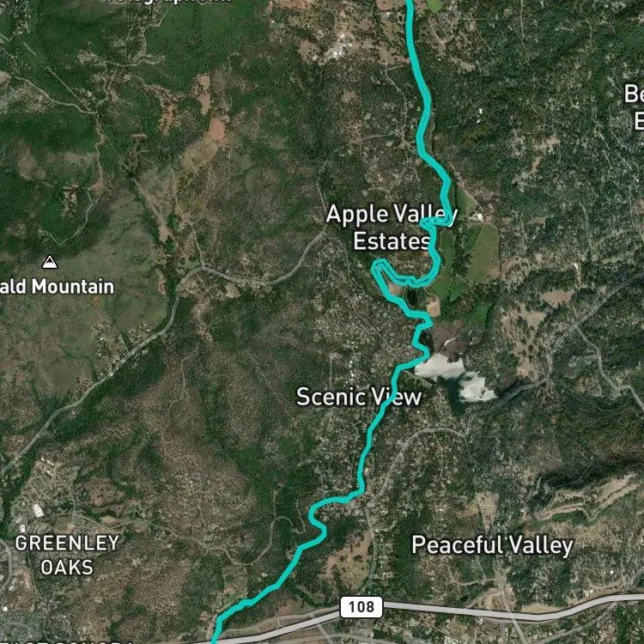Click the smaller white reservoir patch east of Scenic View
This screenshot has height=644, width=644.
click(x=477, y=388)
